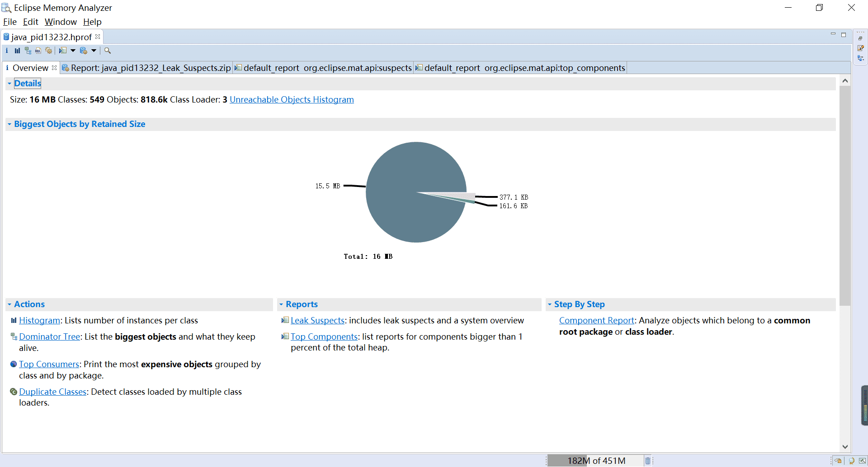
Task: Collapse the Biggest Objects by Retained Size section
Action: click(9, 124)
